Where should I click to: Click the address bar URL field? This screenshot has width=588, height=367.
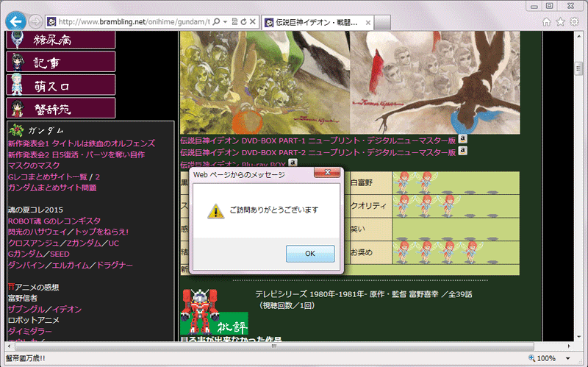(135, 22)
